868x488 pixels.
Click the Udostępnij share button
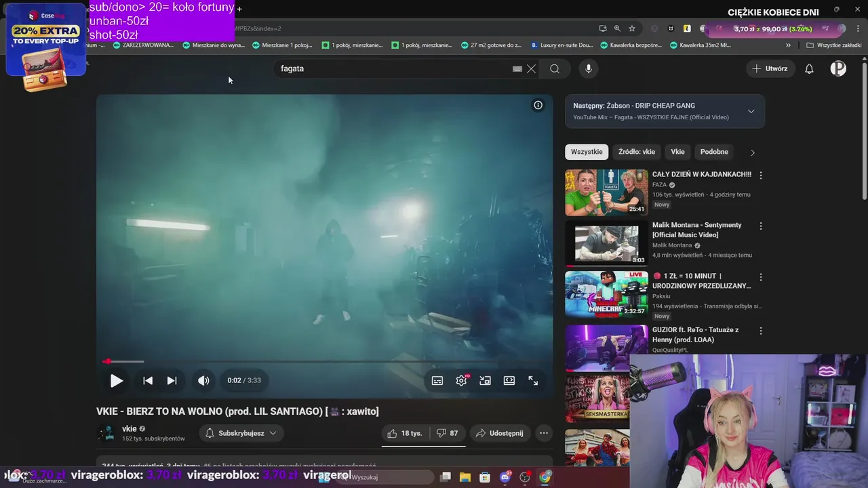pyautogui.click(x=500, y=433)
